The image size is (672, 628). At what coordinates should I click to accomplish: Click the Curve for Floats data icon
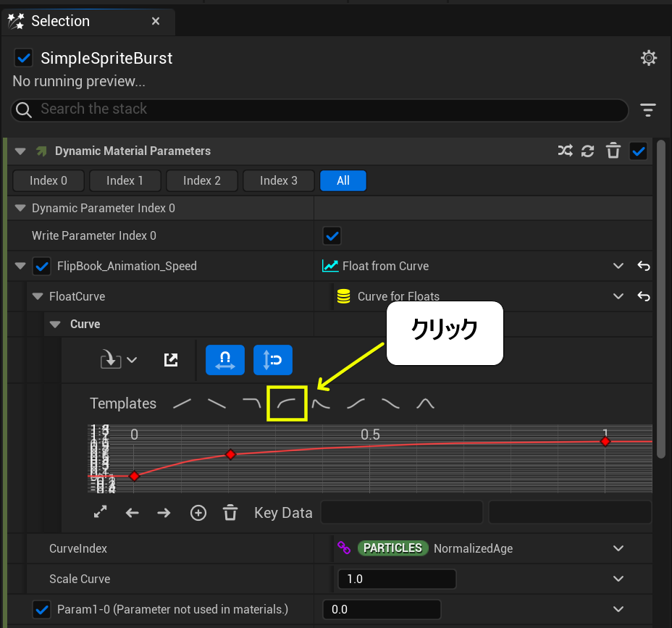coord(344,296)
